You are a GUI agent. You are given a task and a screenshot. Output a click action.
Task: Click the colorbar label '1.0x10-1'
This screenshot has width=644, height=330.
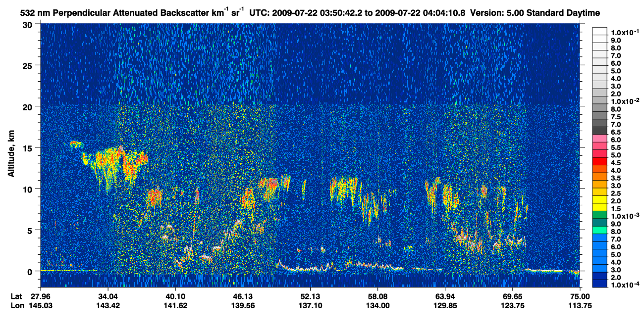(x=626, y=32)
